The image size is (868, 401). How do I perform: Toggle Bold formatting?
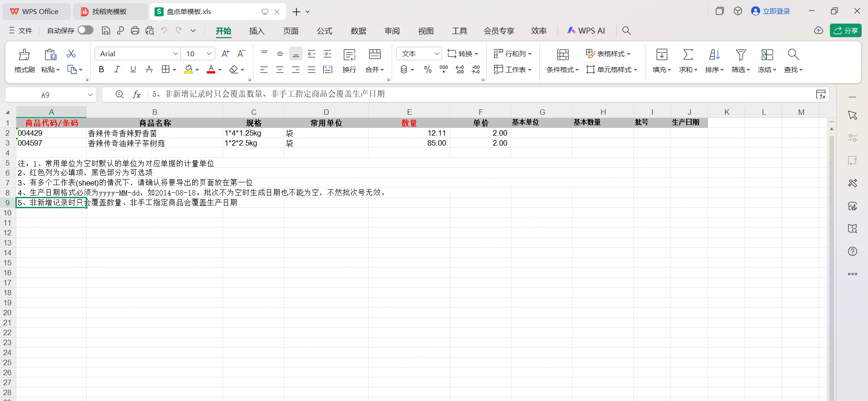coord(102,69)
